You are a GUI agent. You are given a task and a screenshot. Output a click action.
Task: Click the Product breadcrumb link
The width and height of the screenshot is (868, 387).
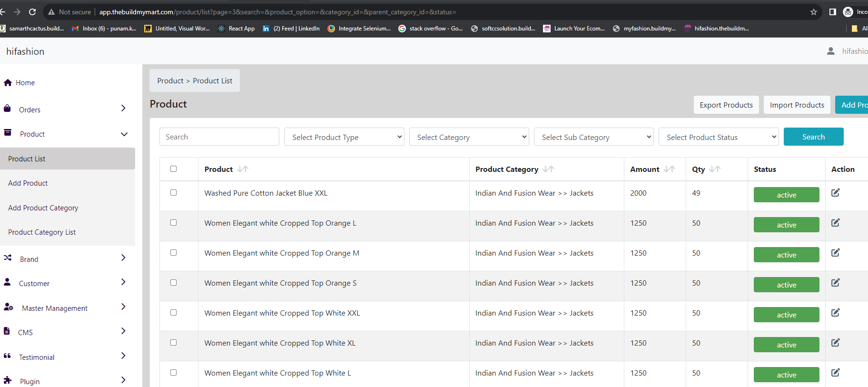(170, 81)
